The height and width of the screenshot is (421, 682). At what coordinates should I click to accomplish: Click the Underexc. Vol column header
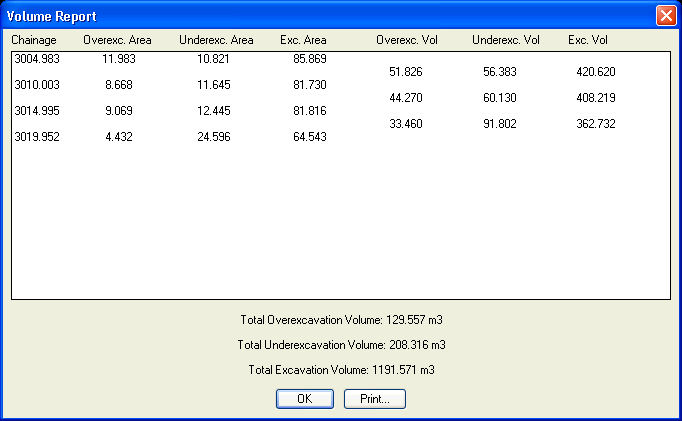[506, 40]
